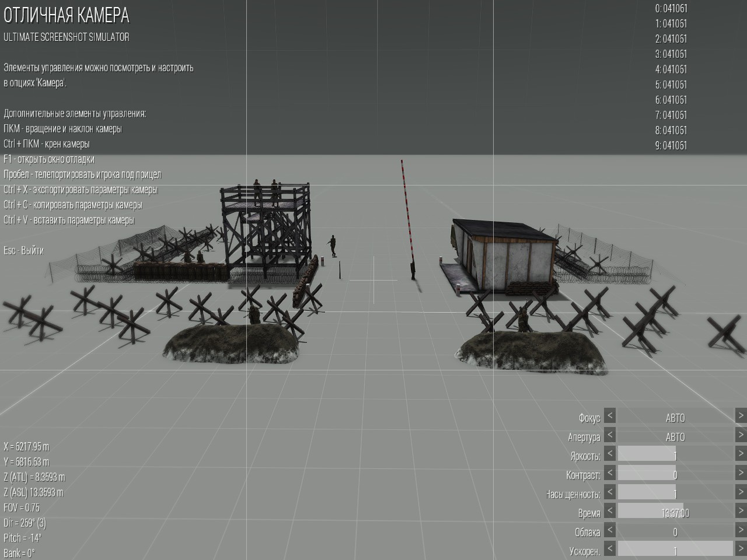747x560 pixels.
Task: Click the Насыщенность slider bar
Action: click(x=675, y=492)
